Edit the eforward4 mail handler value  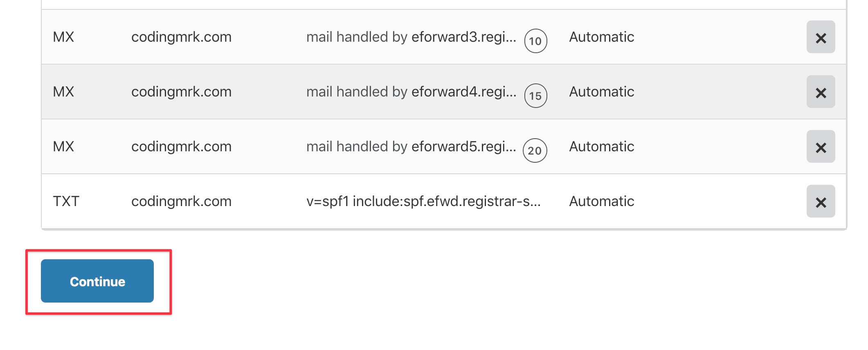pyautogui.click(x=411, y=92)
